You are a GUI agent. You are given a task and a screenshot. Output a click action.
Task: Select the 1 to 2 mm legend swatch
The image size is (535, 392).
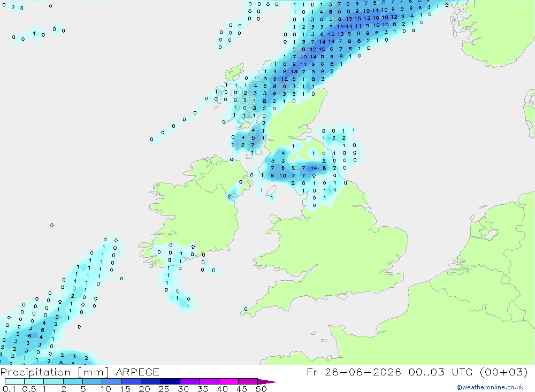53,381
